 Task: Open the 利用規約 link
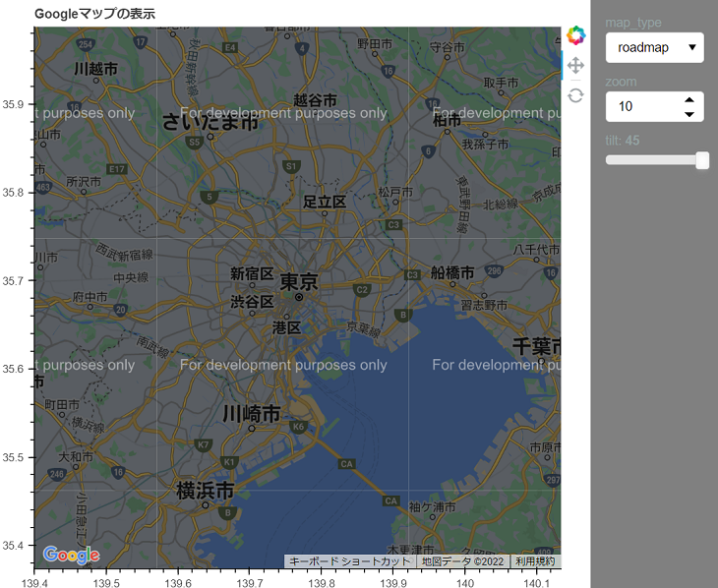535,561
